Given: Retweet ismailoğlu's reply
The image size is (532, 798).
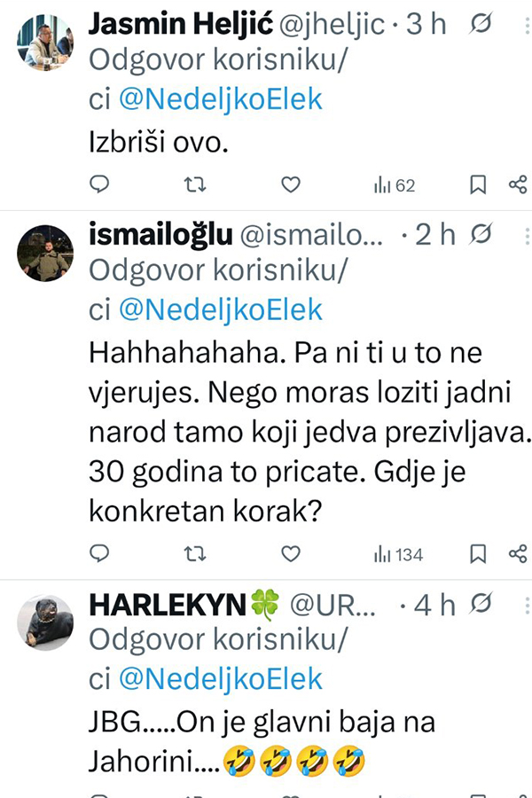Looking at the screenshot, I should [195, 554].
